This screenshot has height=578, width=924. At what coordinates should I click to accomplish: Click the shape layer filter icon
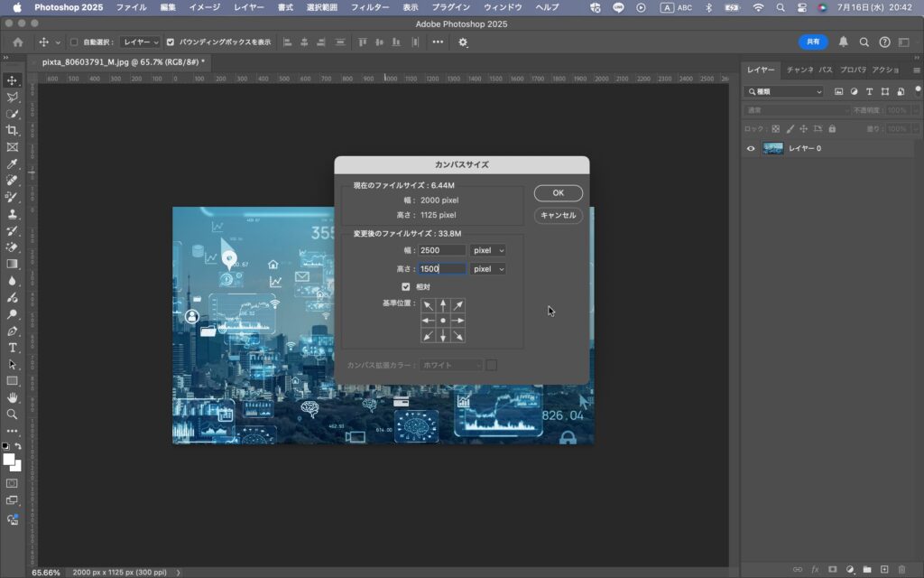click(x=885, y=91)
